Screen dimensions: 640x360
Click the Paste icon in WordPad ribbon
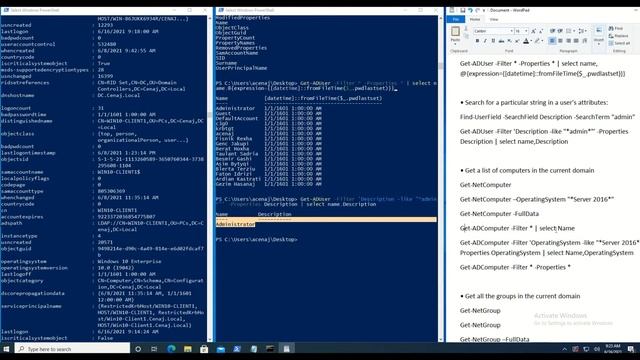455,31
